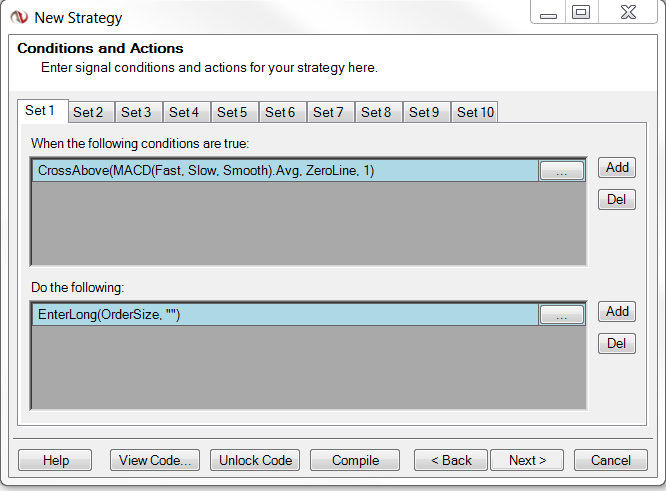Screen dimensions: 666x491
Task: Delete action using the lower Del button
Action: click(617, 343)
